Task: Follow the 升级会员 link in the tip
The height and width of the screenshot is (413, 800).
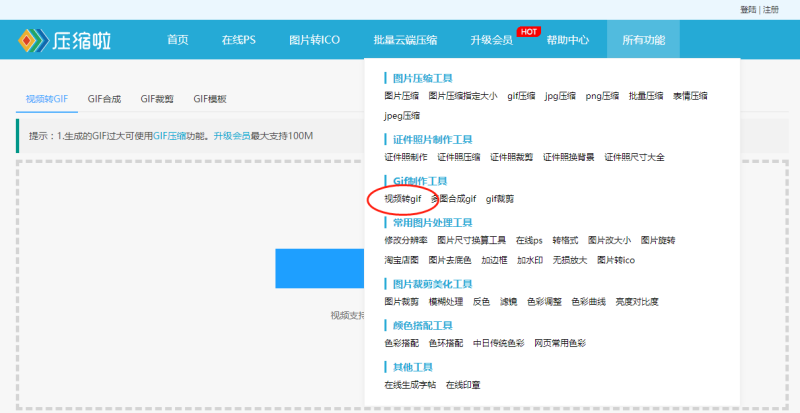Action: point(232,136)
